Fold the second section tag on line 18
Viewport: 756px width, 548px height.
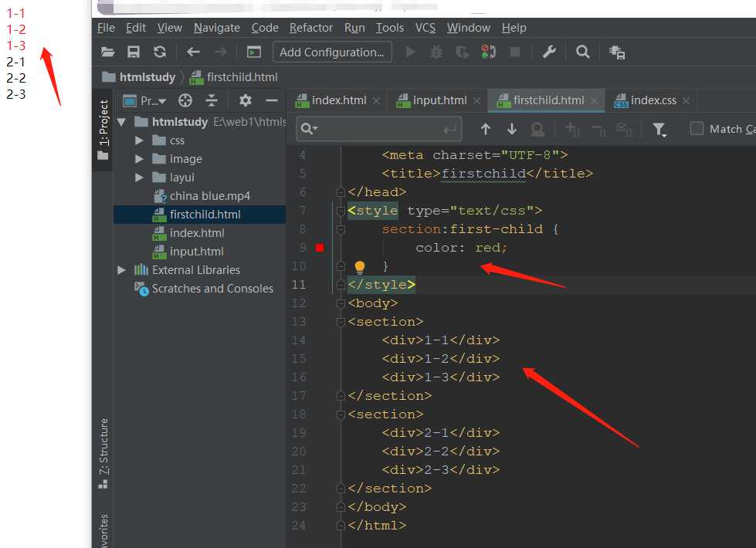pyautogui.click(x=341, y=414)
